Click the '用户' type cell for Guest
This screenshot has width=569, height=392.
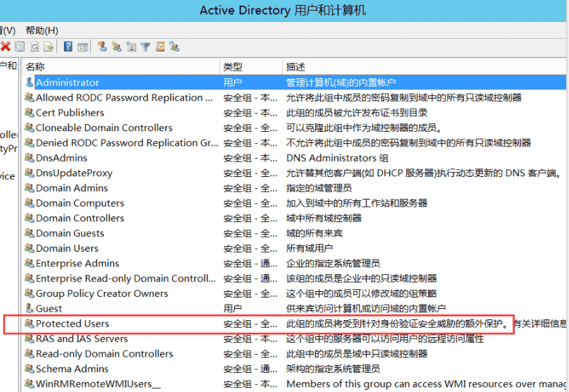coord(233,309)
